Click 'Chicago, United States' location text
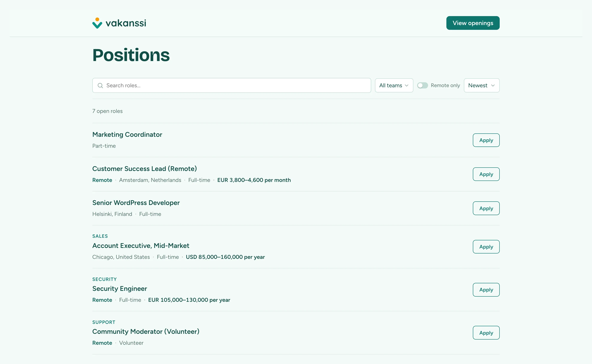Image resolution: width=592 pixels, height=364 pixels. point(121,257)
